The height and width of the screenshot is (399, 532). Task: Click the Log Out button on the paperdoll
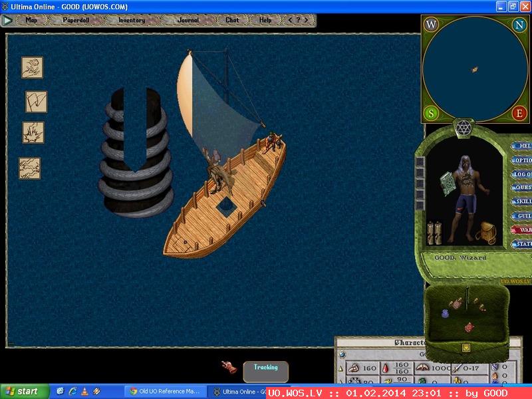[523, 174]
